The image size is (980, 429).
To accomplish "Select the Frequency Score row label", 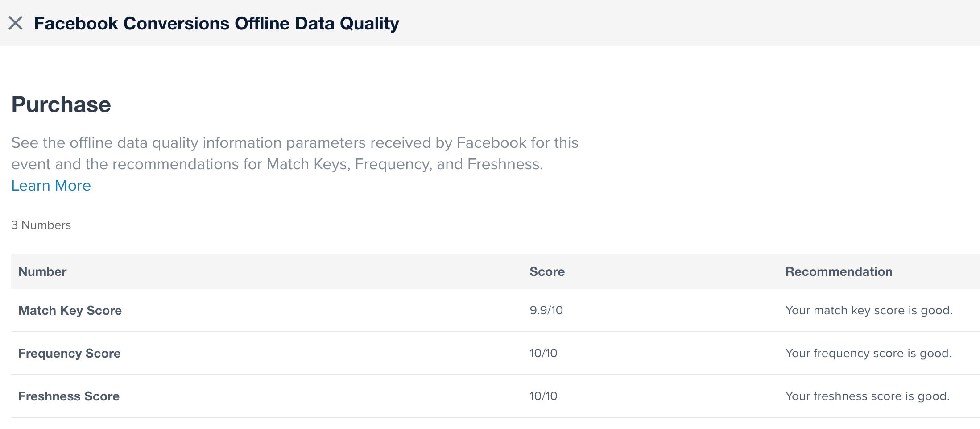I will (70, 353).
